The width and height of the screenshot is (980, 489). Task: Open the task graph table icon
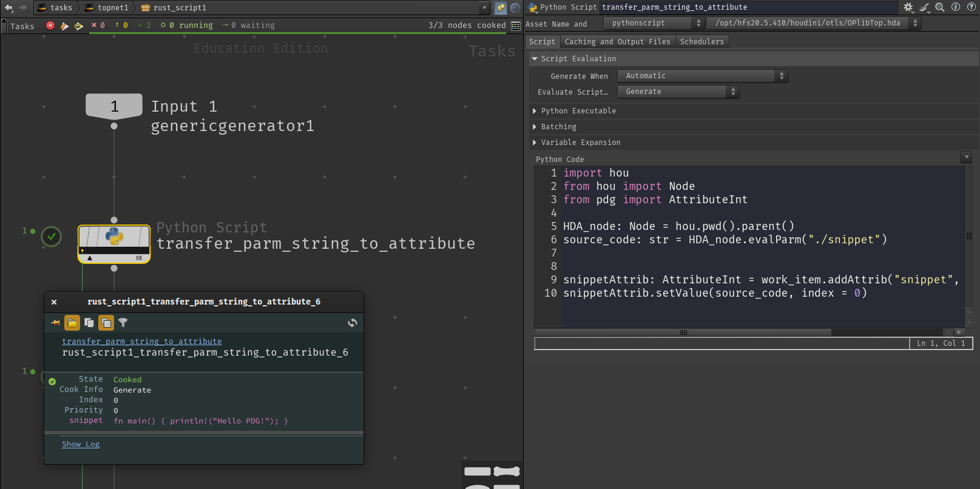(516, 26)
